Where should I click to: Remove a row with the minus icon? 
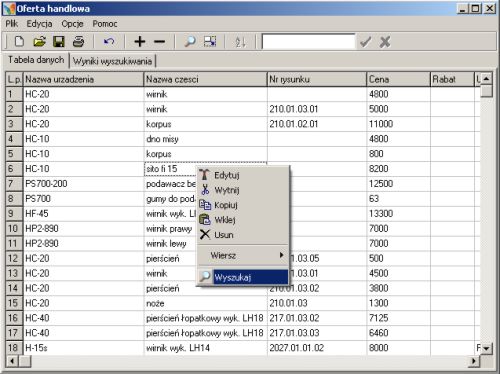(x=160, y=42)
